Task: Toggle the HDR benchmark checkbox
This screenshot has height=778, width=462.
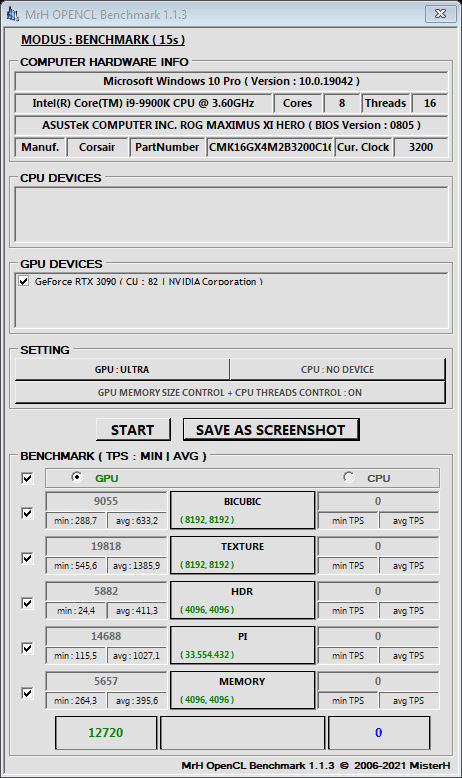Action: [x=27, y=603]
